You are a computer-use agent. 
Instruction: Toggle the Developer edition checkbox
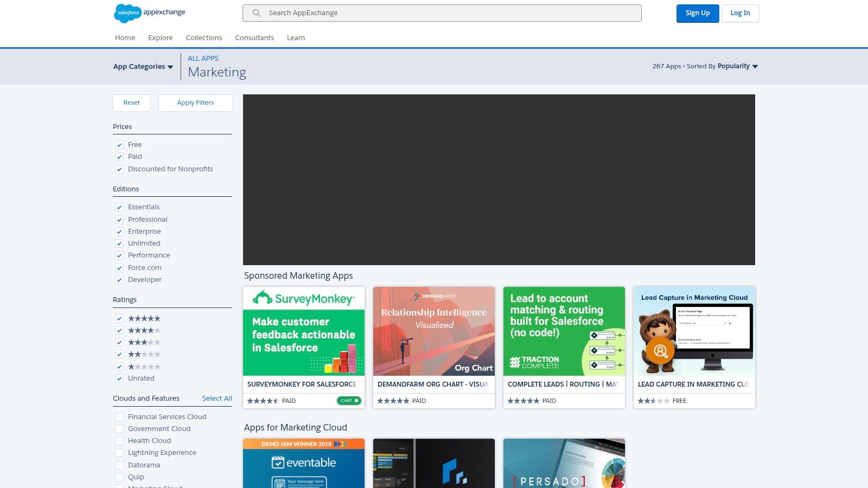(119, 280)
